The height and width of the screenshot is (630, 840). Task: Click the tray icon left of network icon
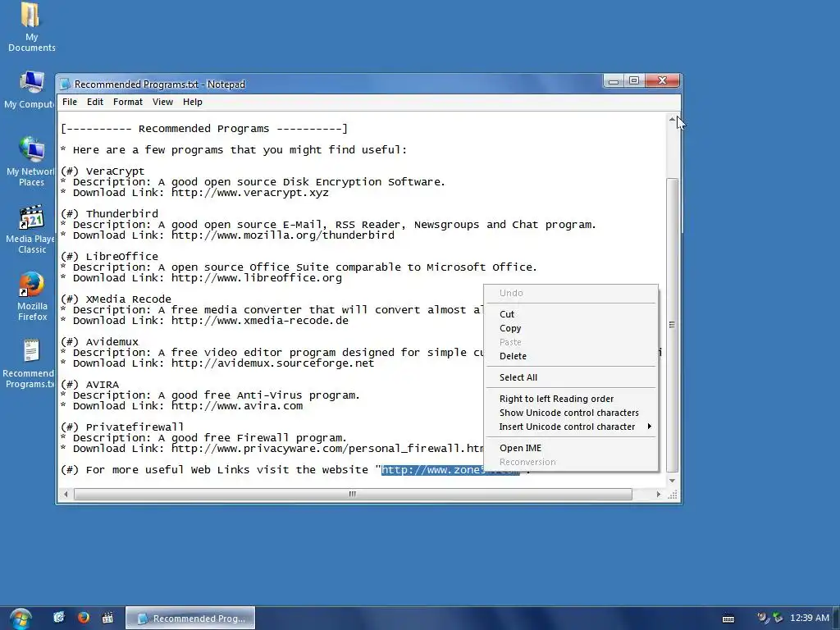coord(763,619)
